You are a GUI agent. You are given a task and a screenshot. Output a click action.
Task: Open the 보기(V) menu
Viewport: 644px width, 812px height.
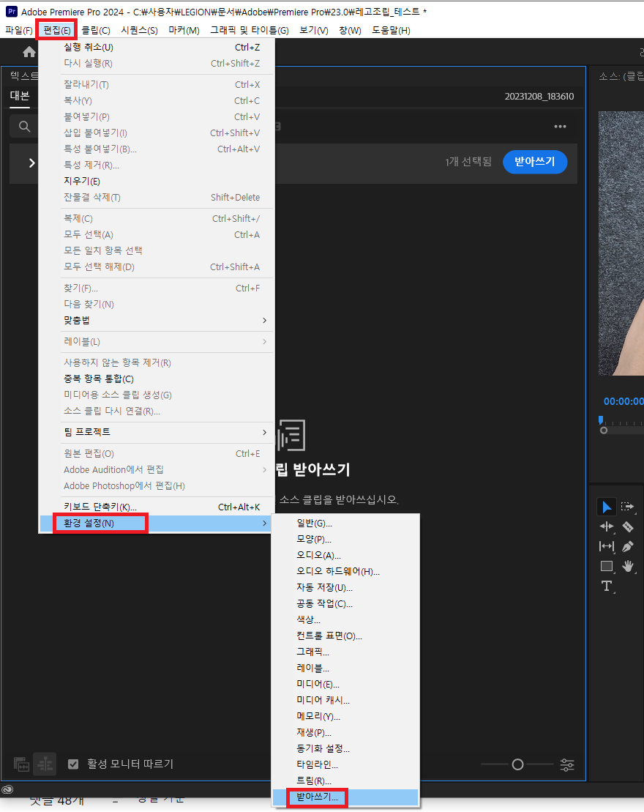[314, 30]
